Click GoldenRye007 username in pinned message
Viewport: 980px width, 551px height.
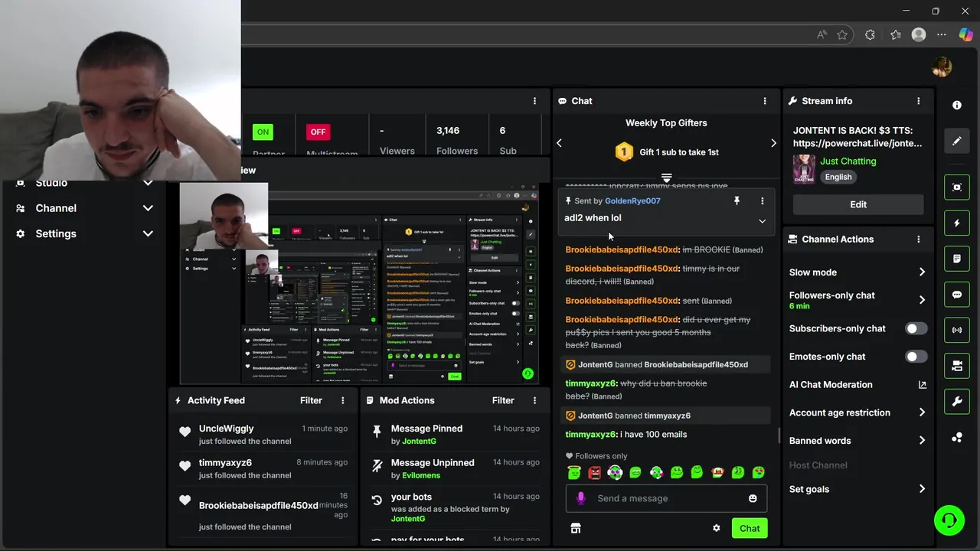point(632,201)
